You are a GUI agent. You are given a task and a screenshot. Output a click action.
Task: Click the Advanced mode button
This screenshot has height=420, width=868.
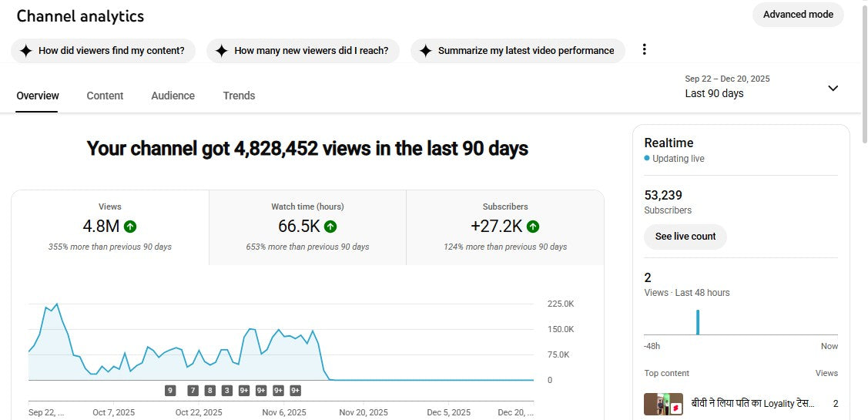(x=797, y=15)
